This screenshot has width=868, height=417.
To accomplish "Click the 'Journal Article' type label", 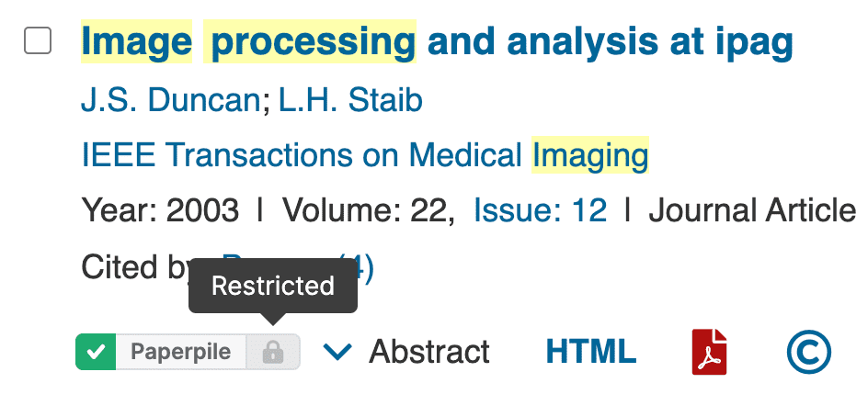I will pos(752,211).
